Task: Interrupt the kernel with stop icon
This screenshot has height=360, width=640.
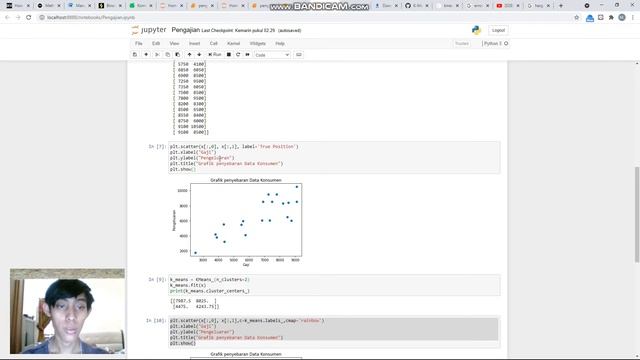Action: coord(229,55)
